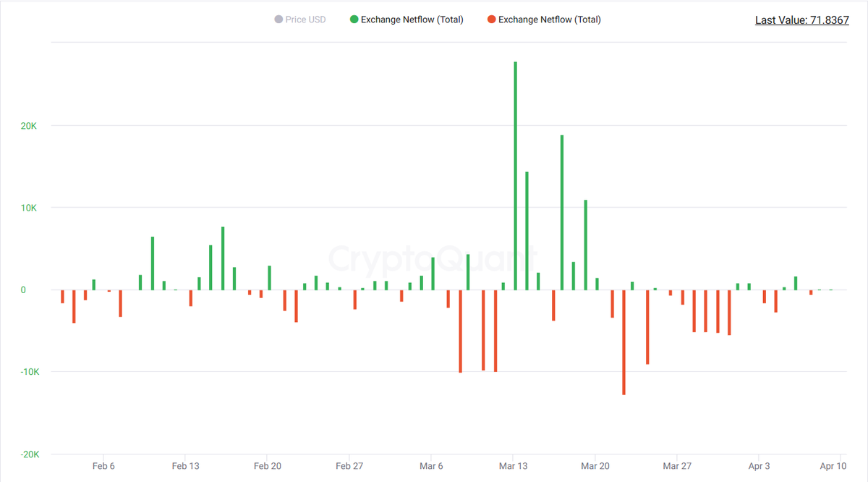Click the 10K y-axis label
Viewport: 868px width, 482px height.
click(28, 208)
